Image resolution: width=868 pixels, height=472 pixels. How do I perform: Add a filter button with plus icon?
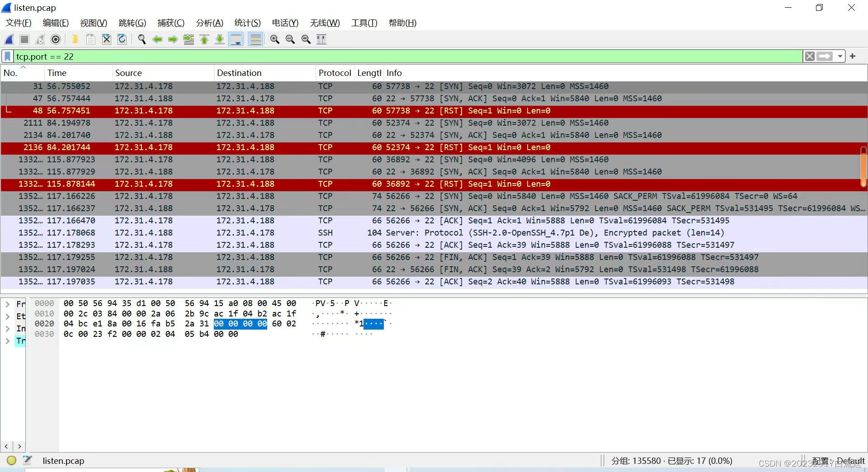coord(853,56)
